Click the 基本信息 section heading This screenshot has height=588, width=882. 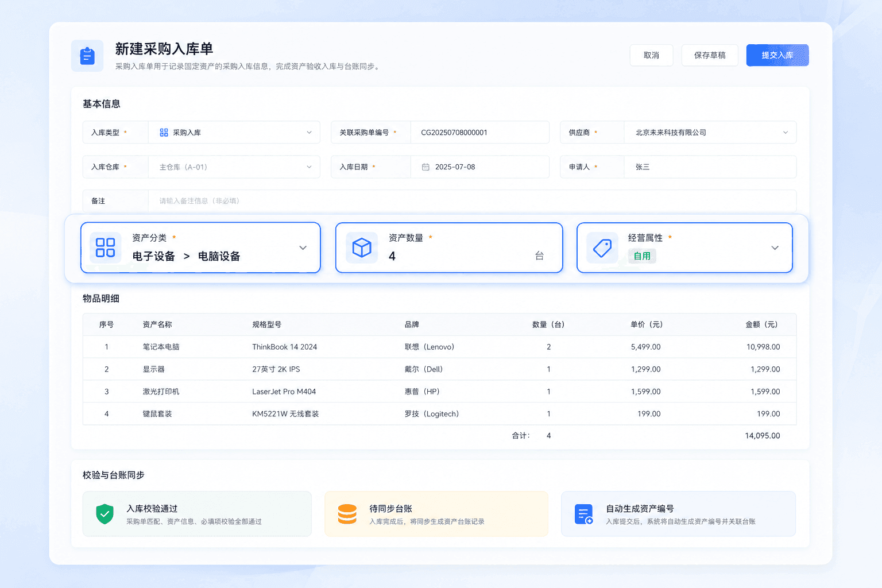coord(102,104)
